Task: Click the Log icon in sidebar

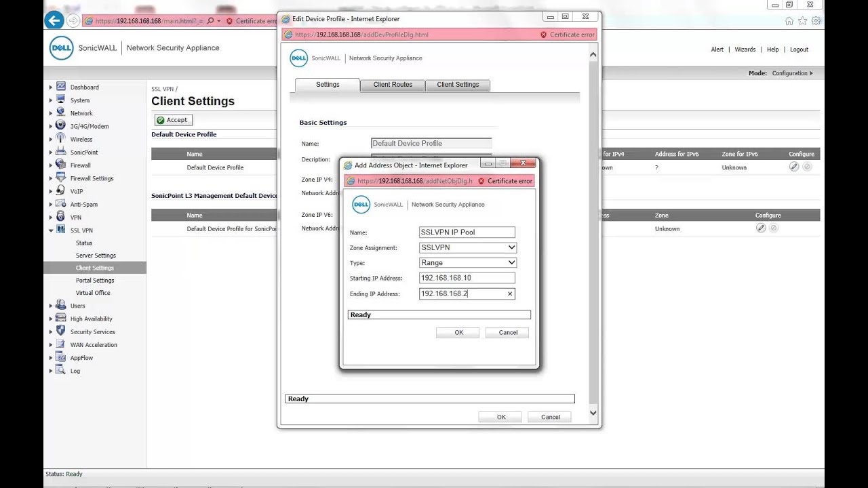Action: [x=61, y=371]
